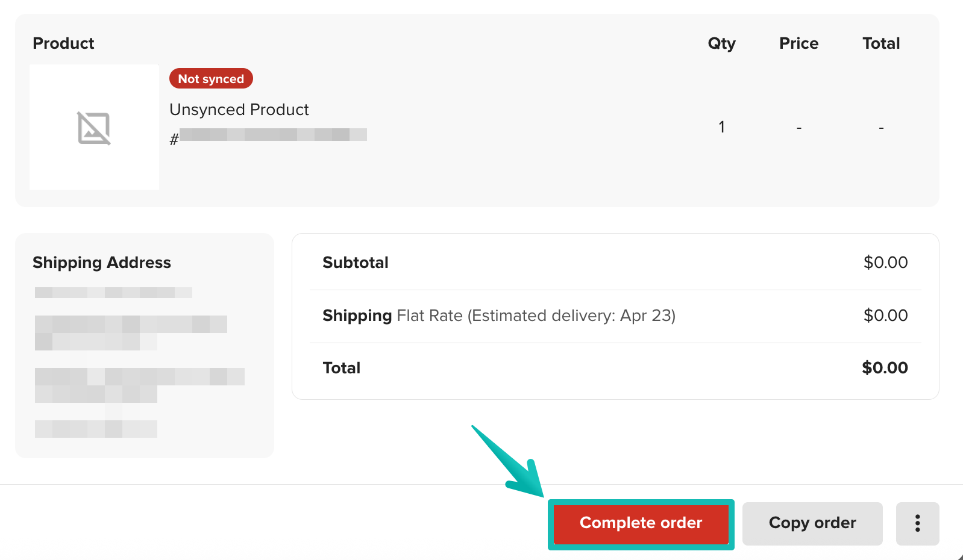The image size is (963, 560).
Task: Select the Unsynced Product title
Action: tap(239, 110)
